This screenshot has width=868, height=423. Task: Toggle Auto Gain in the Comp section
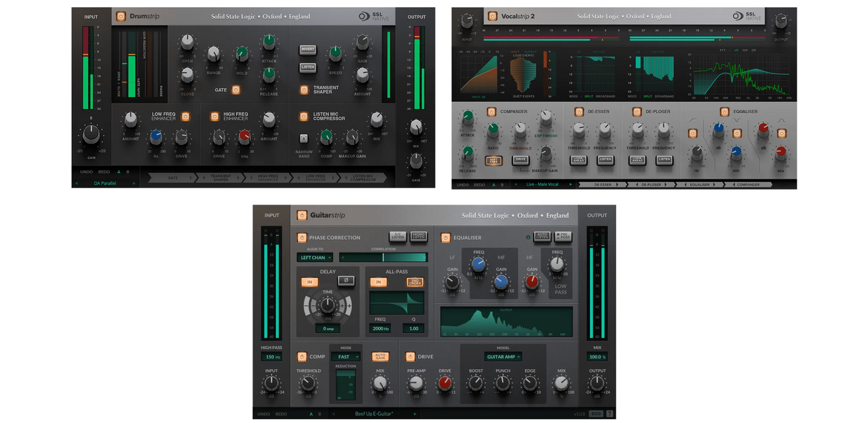click(x=380, y=357)
